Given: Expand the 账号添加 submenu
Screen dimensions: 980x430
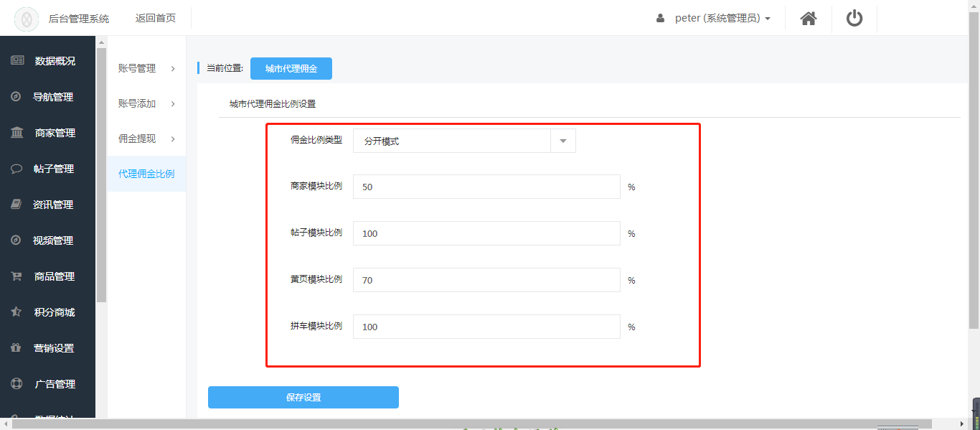Looking at the screenshot, I should point(146,103).
